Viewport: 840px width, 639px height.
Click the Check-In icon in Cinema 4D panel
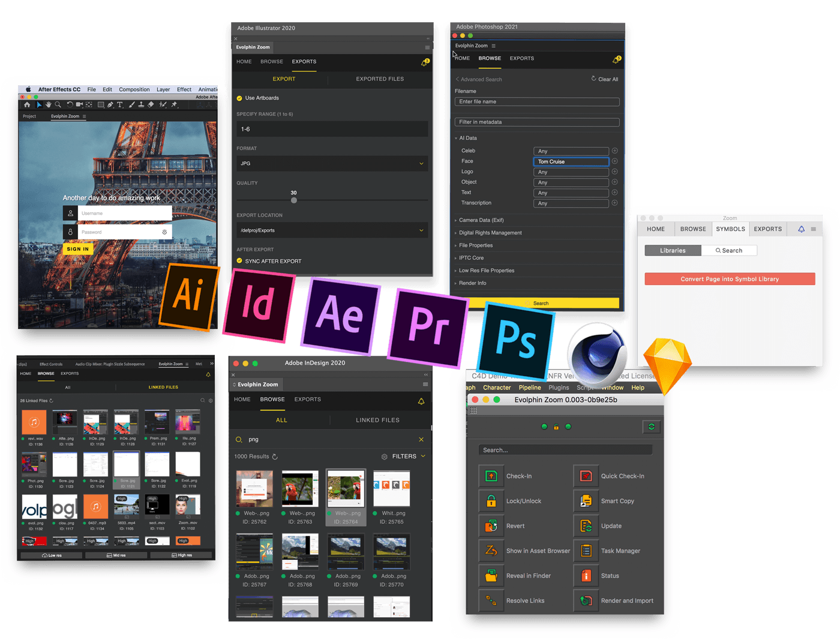click(491, 476)
